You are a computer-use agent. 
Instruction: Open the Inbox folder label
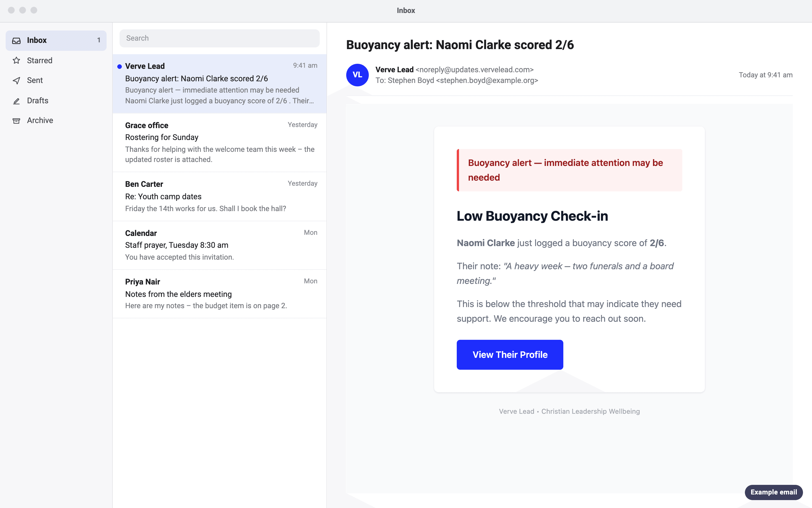point(37,40)
